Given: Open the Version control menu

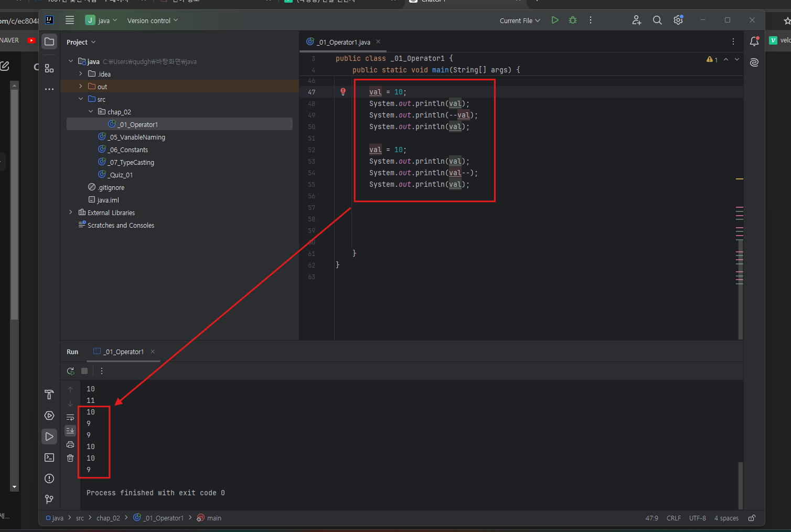Looking at the screenshot, I should tap(153, 20).
